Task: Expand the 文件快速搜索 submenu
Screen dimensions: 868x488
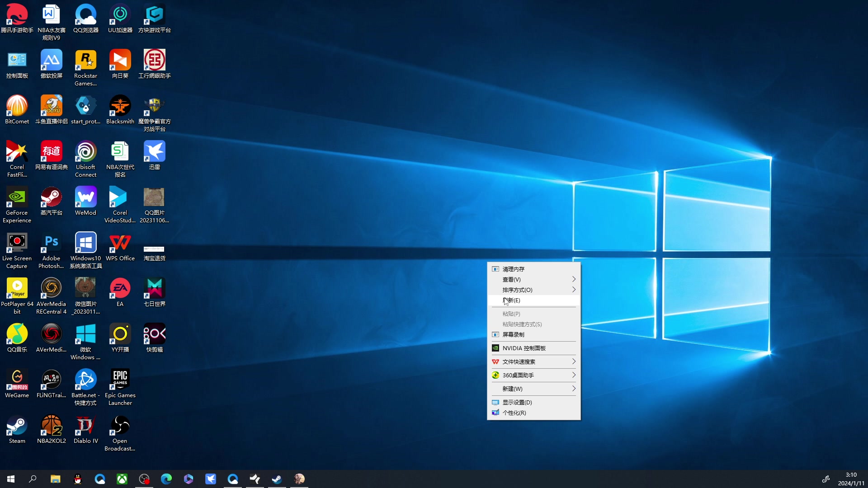Action: pos(533,361)
